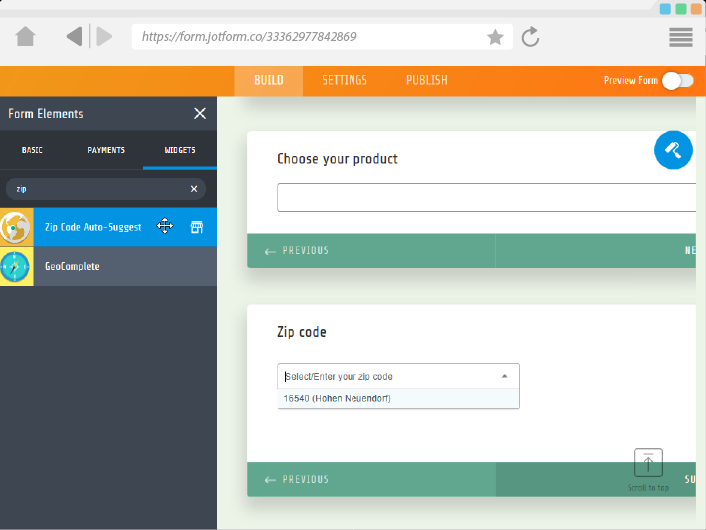706x530 pixels.
Task: Bookmark page with the star icon
Action: (x=495, y=37)
